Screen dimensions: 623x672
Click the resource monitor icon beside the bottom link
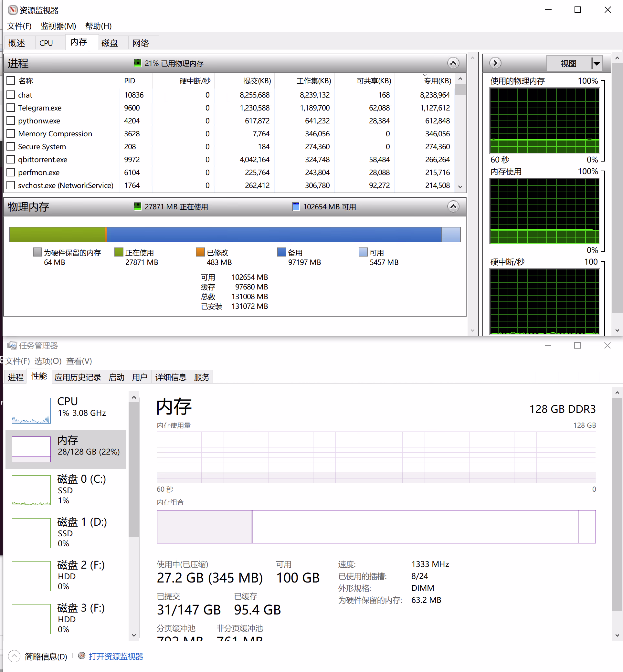(81, 656)
